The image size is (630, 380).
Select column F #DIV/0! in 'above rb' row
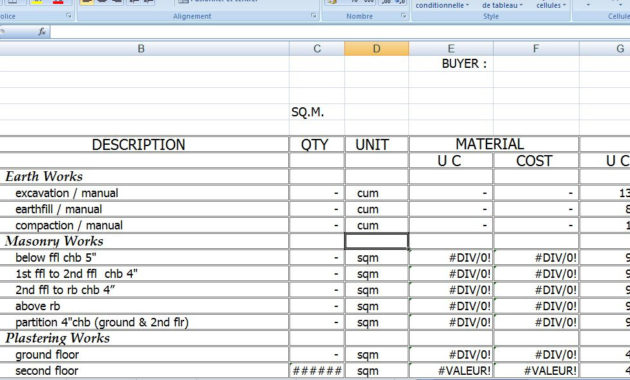tap(536, 306)
